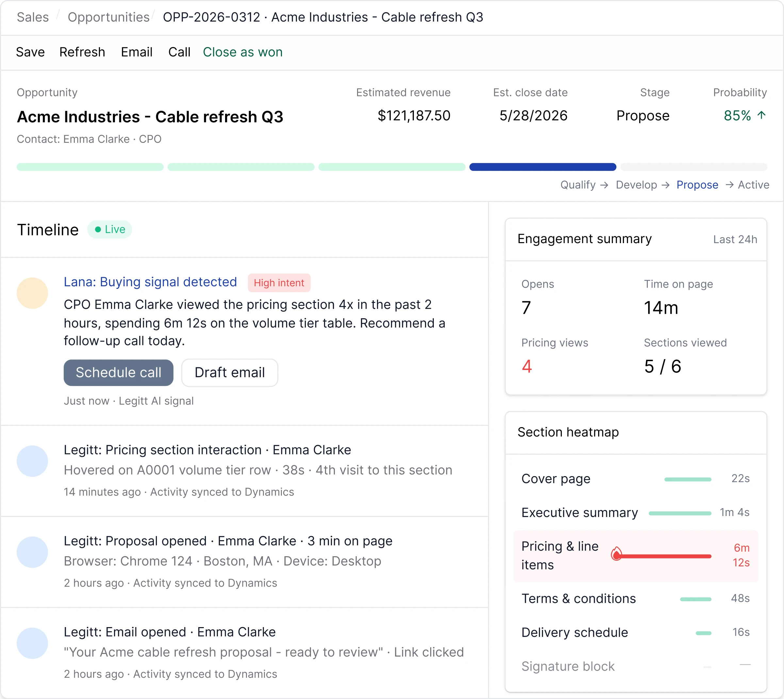Click the High intent tag
Viewport: 784px width, 699px height.
tap(279, 283)
